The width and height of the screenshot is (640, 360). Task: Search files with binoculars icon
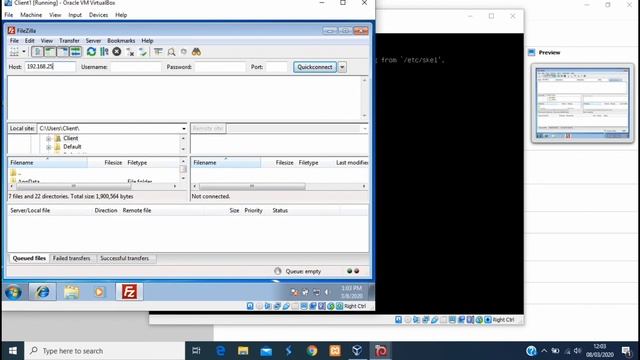(196, 52)
